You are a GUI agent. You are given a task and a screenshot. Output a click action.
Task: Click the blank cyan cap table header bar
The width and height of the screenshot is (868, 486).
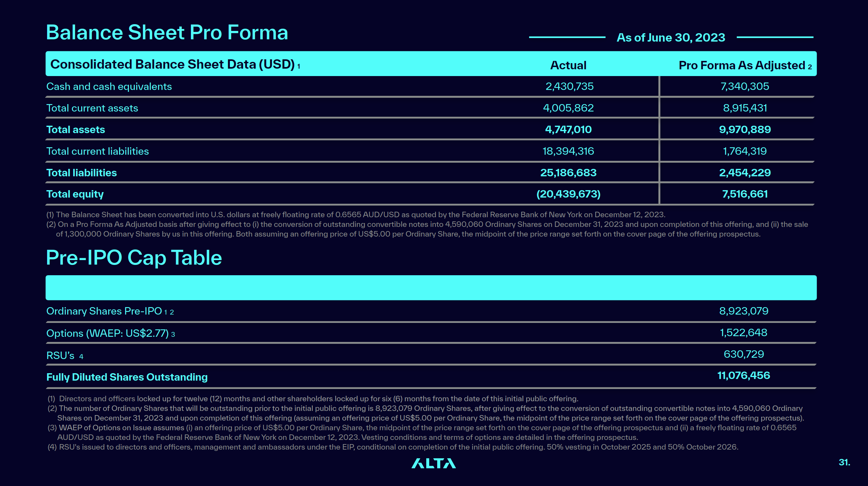[431, 287]
